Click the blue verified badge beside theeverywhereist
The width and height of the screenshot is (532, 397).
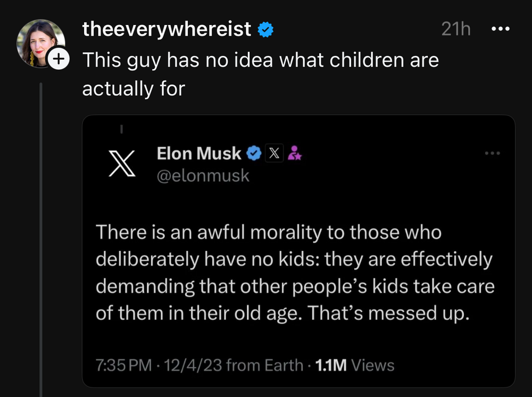tap(265, 30)
